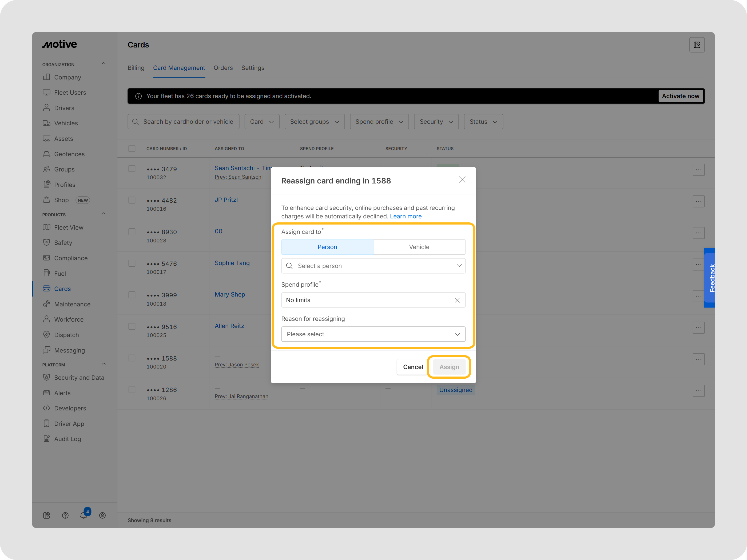Open the Vehicles section
Screen dimensions: 747x560
[x=66, y=123]
